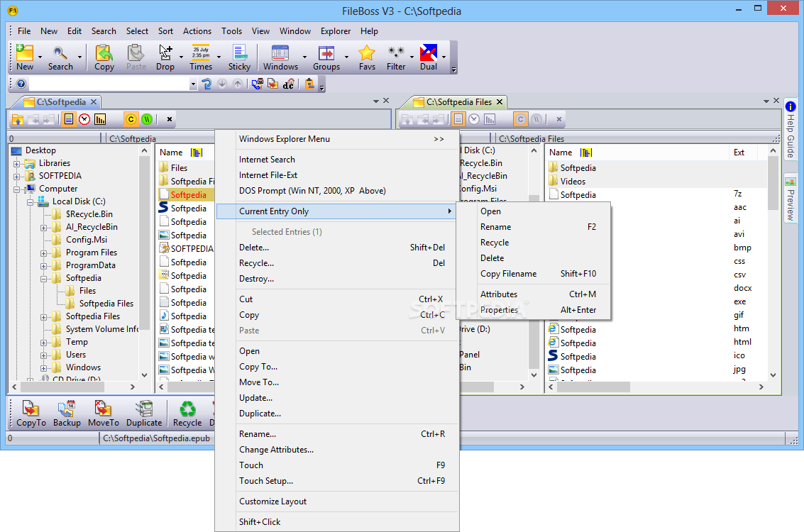Close the C:\Softpedia tab with its x
The width and height of the screenshot is (804, 532).
(x=94, y=102)
